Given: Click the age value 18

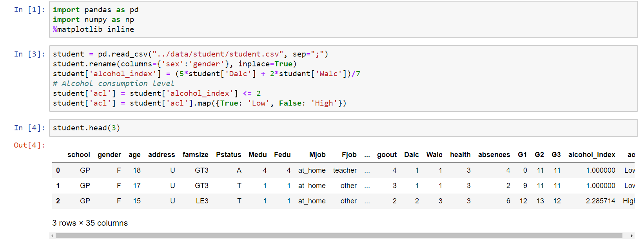Looking at the screenshot, I should [137, 170].
